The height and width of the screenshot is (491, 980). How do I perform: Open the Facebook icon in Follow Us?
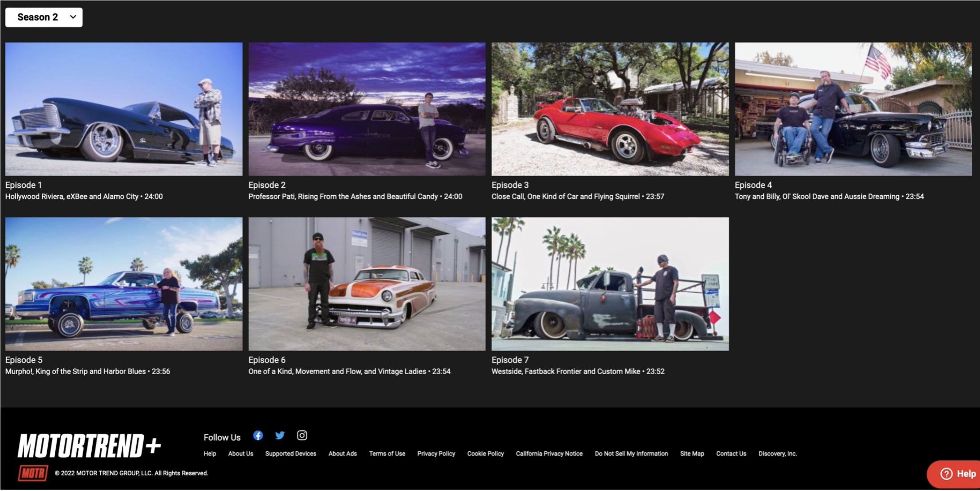(x=258, y=435)
